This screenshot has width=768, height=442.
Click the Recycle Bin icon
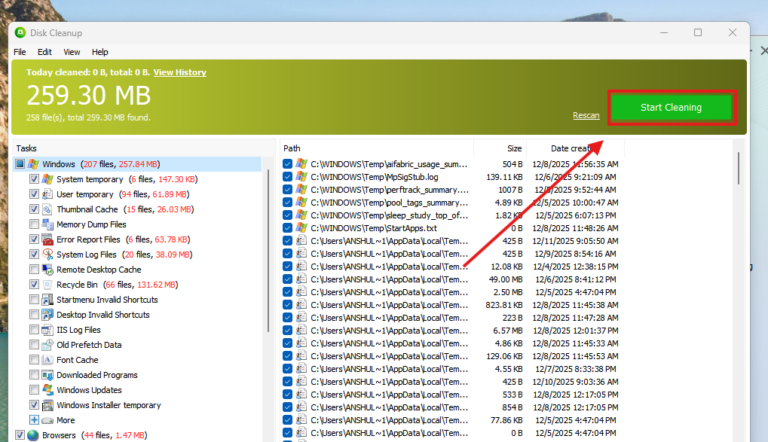click(x=48, y=285)
